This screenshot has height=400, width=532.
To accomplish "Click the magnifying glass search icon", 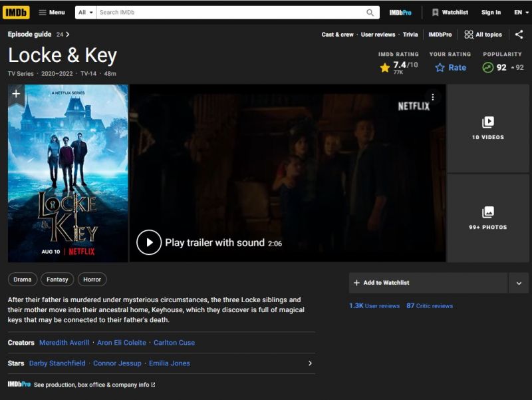I will [370, 13].
